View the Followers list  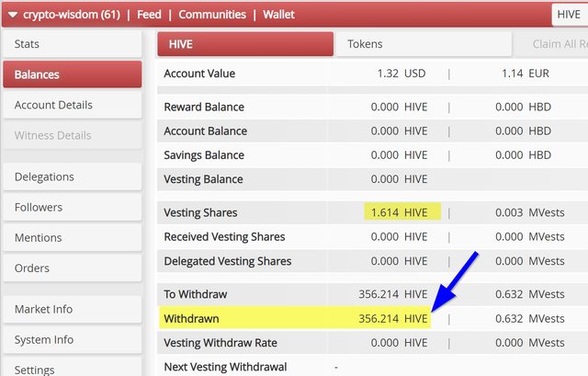click(x=73, y=207)
